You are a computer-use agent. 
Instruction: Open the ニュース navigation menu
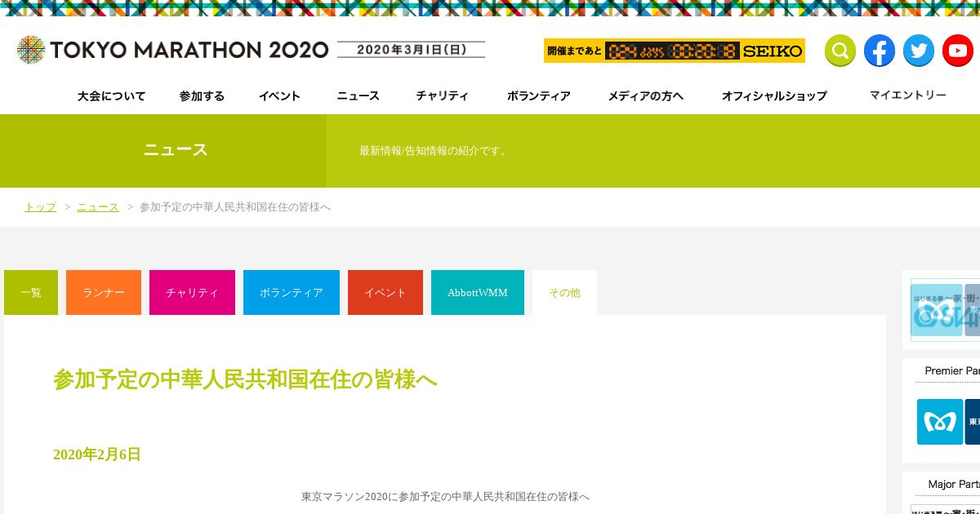click(x=358, y=95)
